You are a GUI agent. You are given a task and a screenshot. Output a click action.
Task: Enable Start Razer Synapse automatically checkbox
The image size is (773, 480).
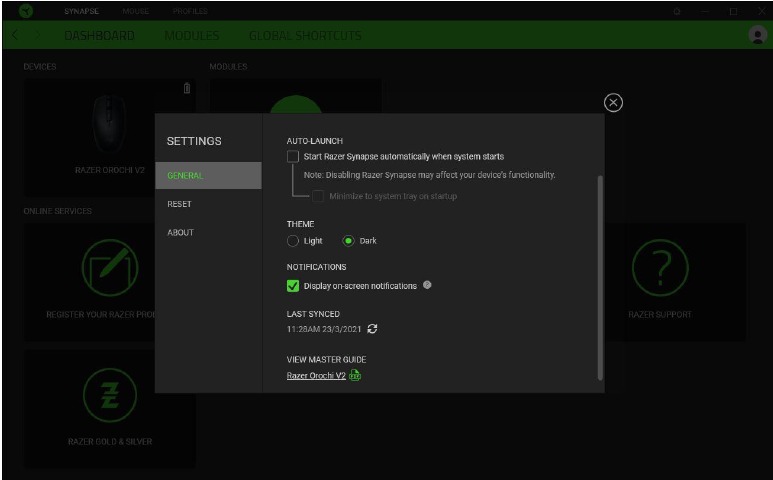[293, 157]
